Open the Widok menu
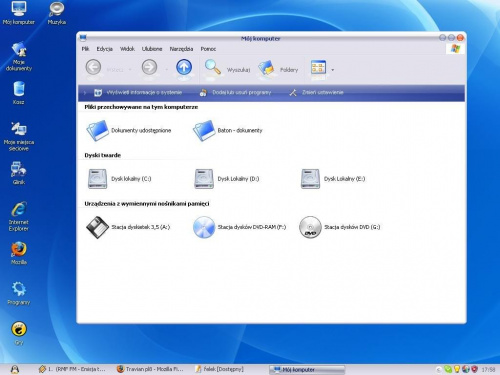 tap(127, 49)
